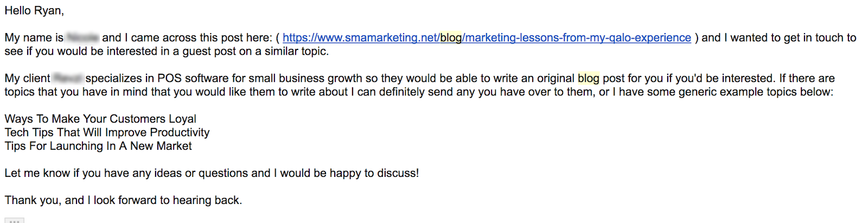Viewport: 868px width, 223px height.
Task: Click the words 'guest post' in the text
Action: 210,51
